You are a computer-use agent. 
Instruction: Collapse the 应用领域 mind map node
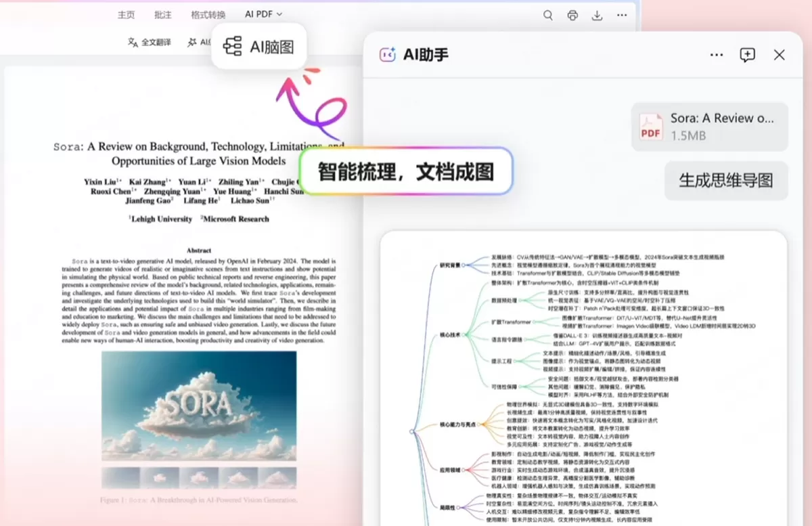464,468
